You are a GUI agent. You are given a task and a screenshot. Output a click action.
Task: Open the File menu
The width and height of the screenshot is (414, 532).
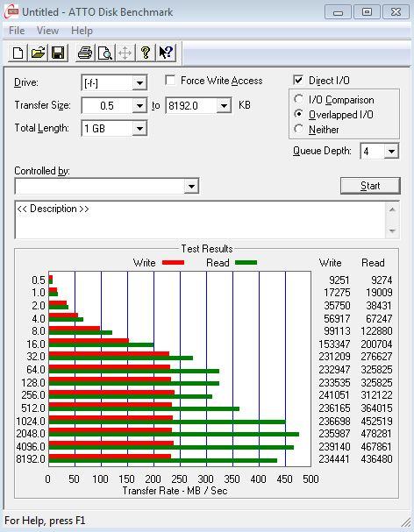[17, 31]
